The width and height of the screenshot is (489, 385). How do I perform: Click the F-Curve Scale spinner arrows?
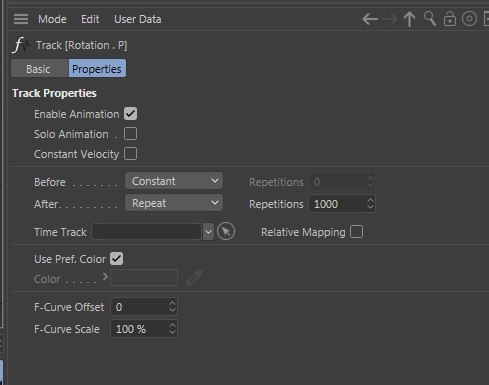(172, 329)
